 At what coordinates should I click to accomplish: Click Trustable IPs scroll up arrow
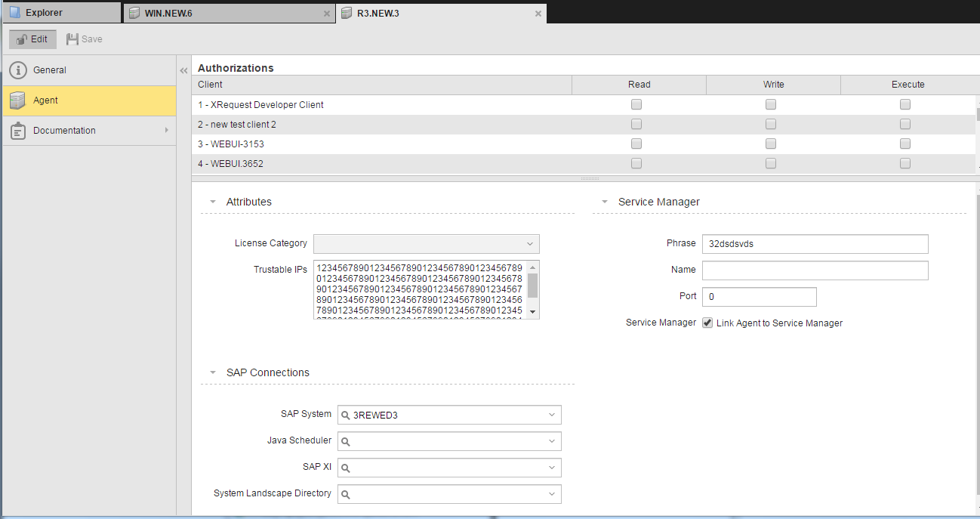tap(533, 267)
